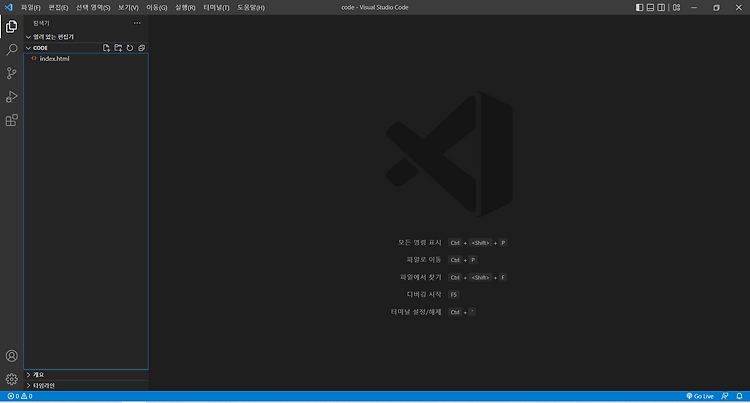This screenshot has width=750, height=403.
Task: Open the Accounts menu icon
Action: point(11,356)
